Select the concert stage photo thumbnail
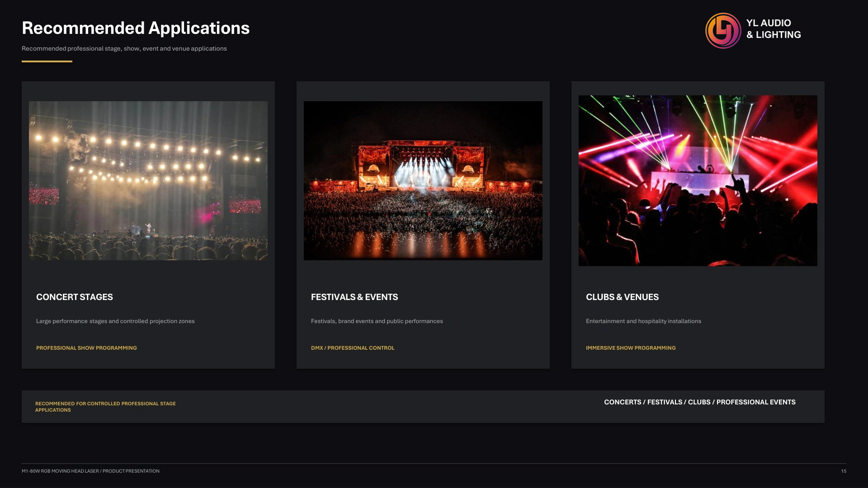The height and width of the screenshot is (488, 868). point(148,181)
